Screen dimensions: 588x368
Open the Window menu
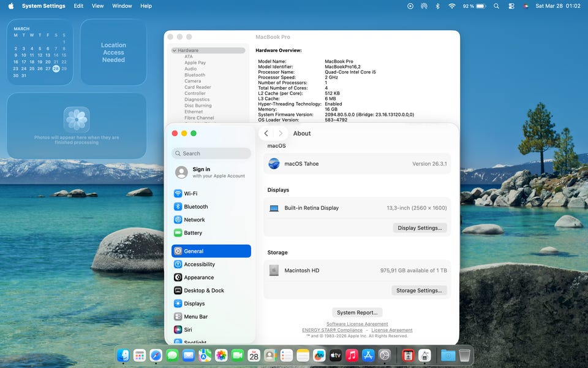[122, 6]
